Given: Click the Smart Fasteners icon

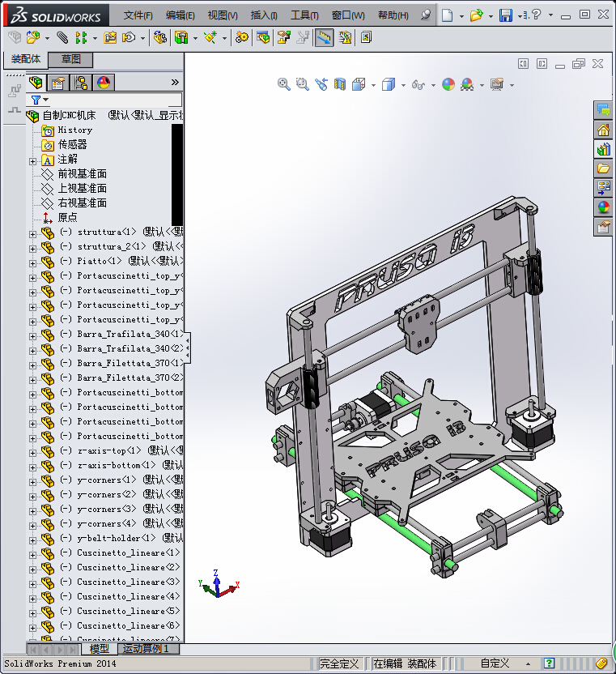Looking at the screenshot, I should [110, 38].
